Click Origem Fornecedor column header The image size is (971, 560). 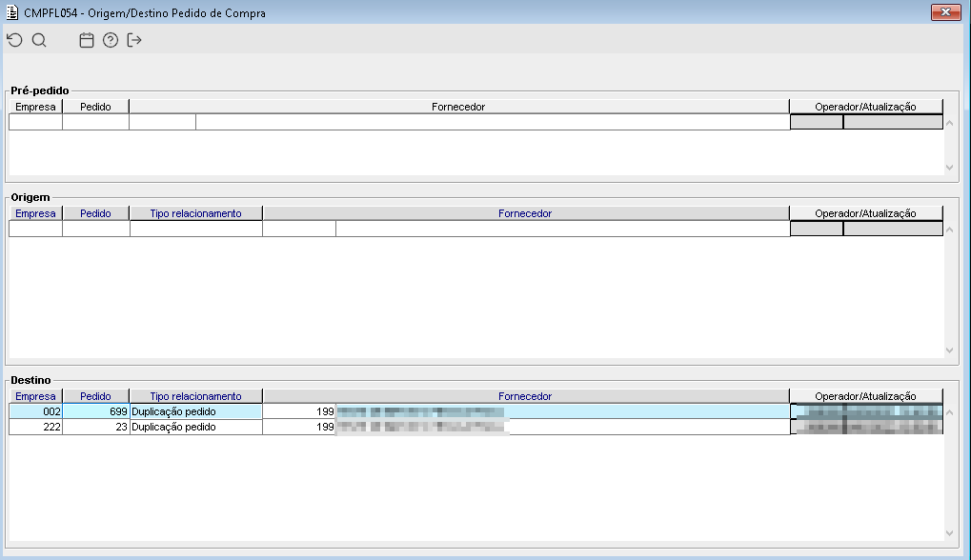click(525, 213)
